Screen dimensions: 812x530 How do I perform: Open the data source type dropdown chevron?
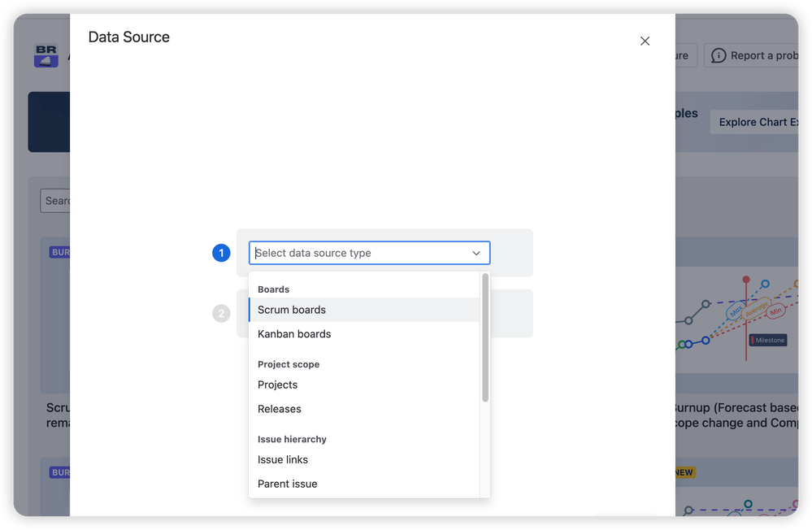tap(476, 254)
